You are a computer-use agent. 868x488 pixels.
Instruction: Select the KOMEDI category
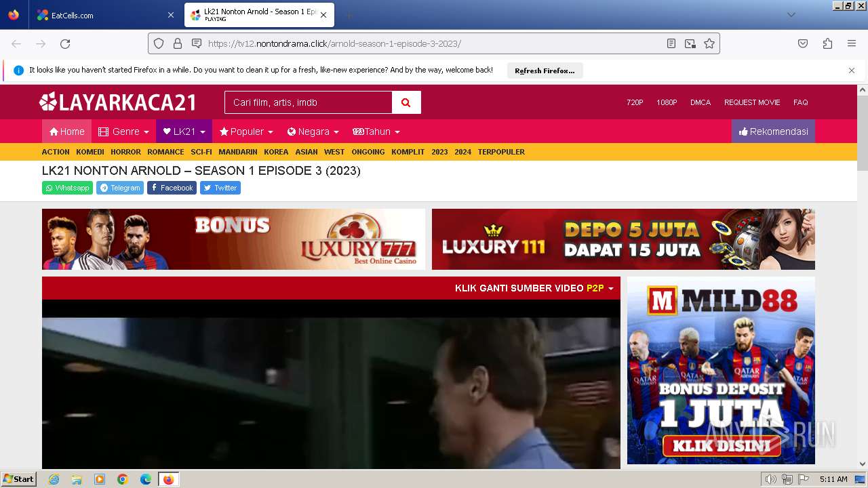[90, 152]
